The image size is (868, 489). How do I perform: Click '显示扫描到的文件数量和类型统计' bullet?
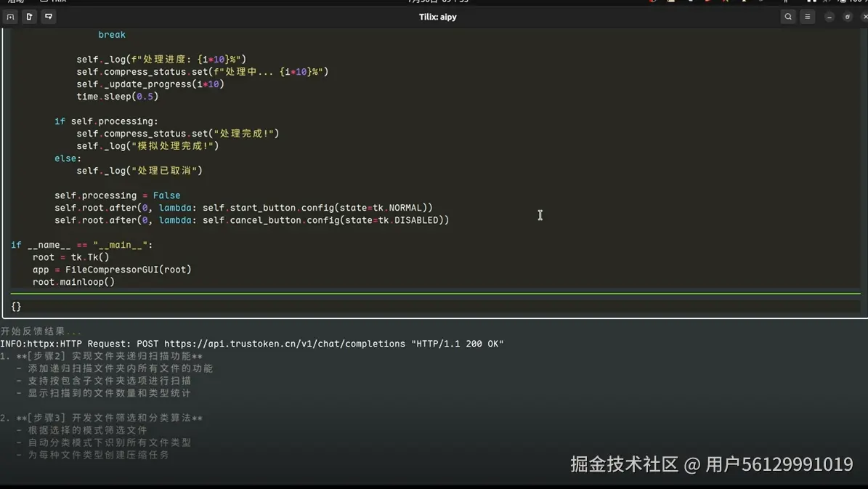(x=109, y=393)
